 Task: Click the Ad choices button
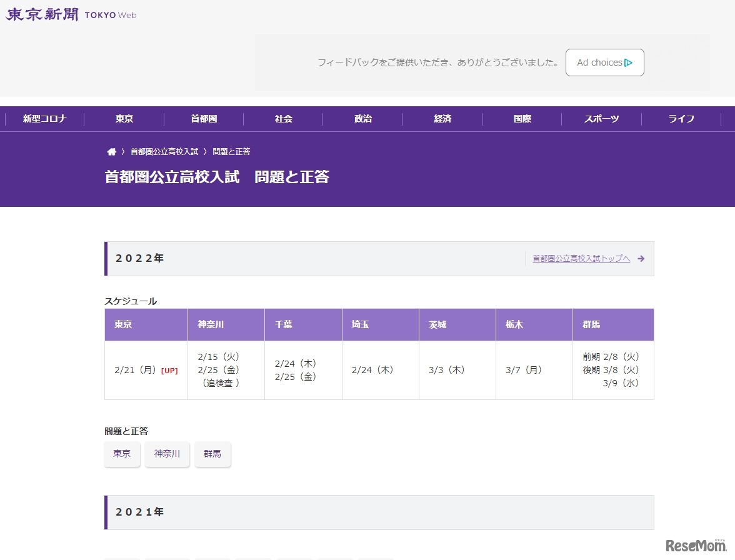[604, 62]
